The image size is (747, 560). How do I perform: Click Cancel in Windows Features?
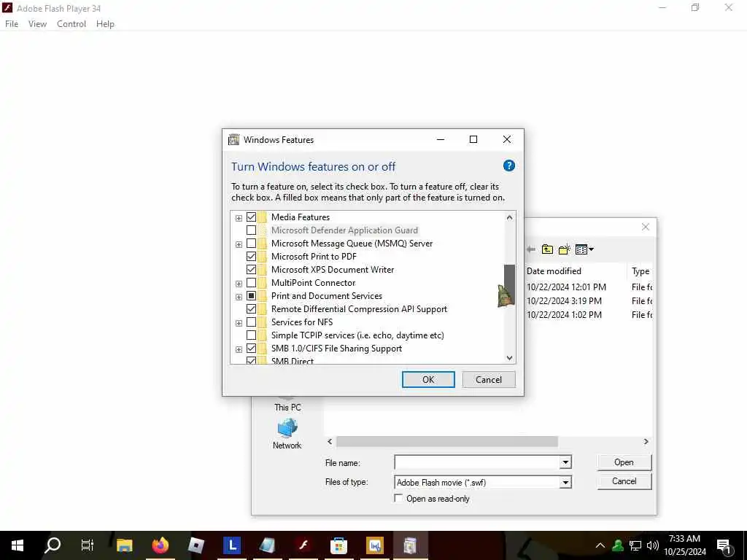point(489,379)
